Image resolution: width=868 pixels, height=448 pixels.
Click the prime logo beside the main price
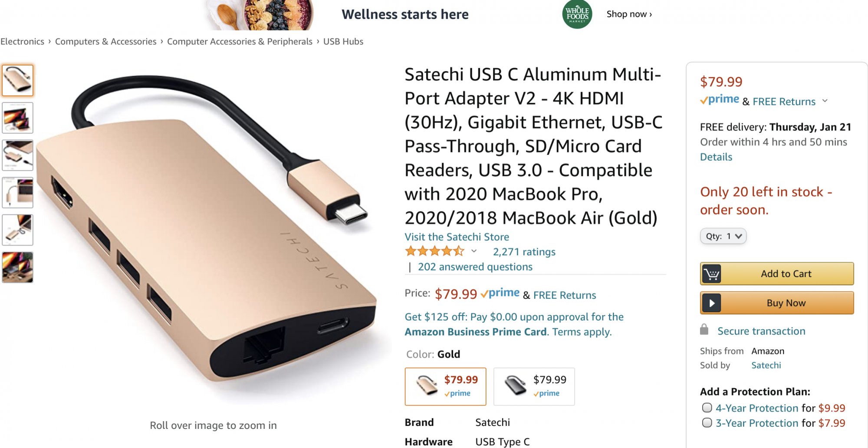(x=500, y=293)
